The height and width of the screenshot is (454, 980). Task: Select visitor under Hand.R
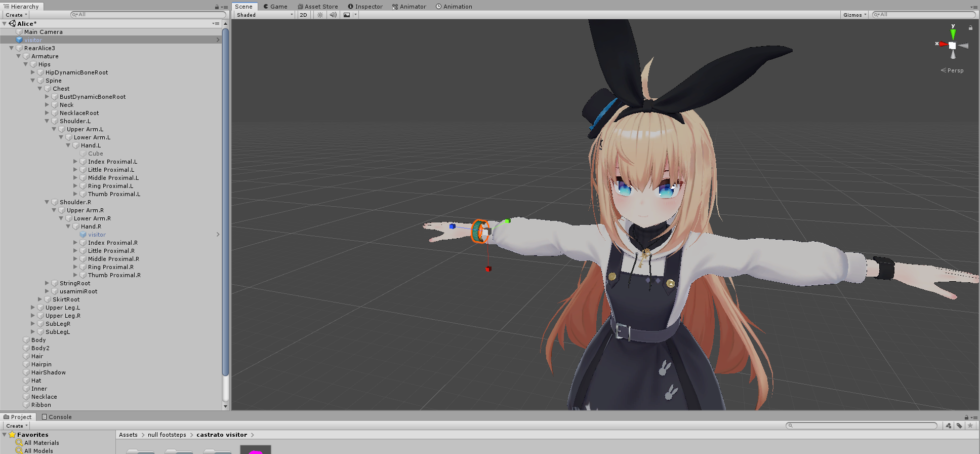[x=97, y=235]
